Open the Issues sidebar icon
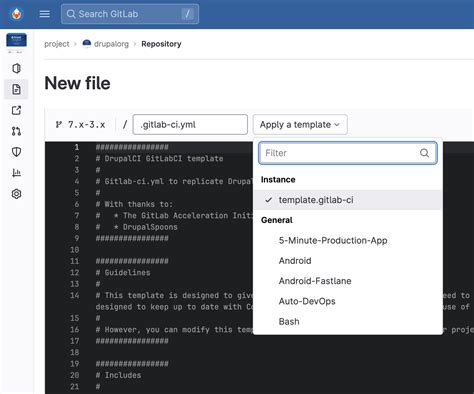This screenshot has height=394, width=474. [x=16, y=110]
